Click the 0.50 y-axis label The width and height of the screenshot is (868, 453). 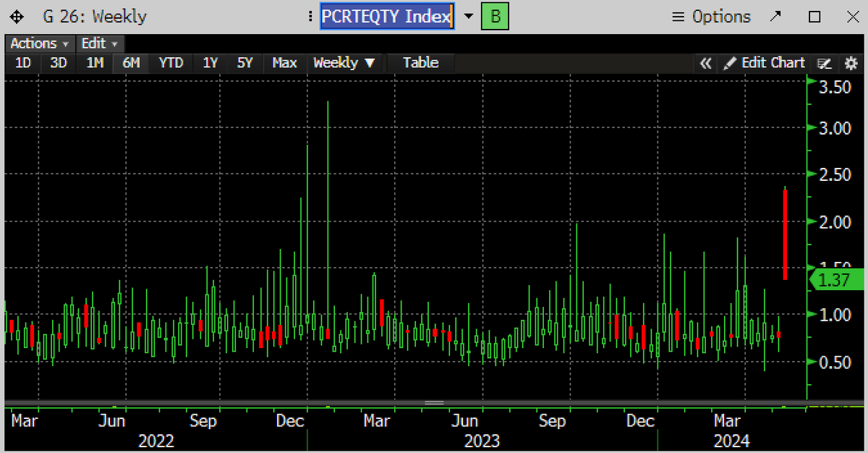834,362
